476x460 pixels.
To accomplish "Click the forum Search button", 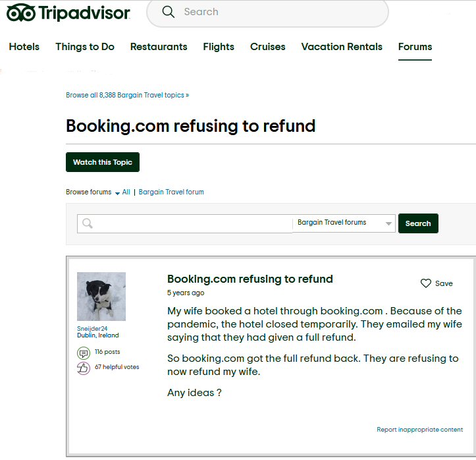I will coord(418,223).
